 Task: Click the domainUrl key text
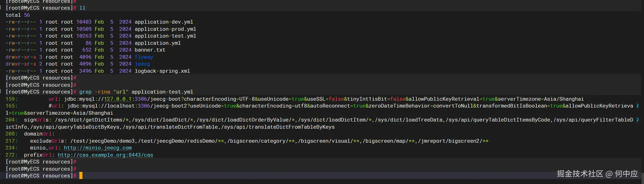click(38, 134)
